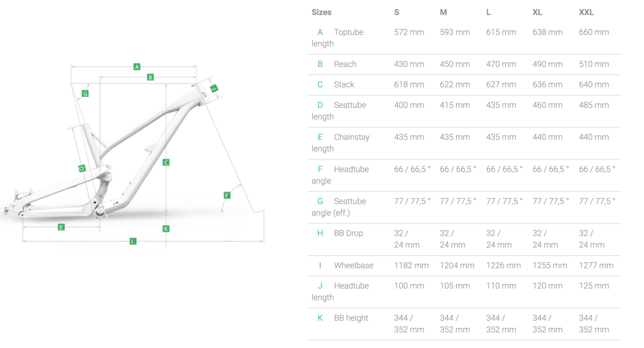Select the green J marker on the headtube
644x348 pixels.
click(214, 88)
